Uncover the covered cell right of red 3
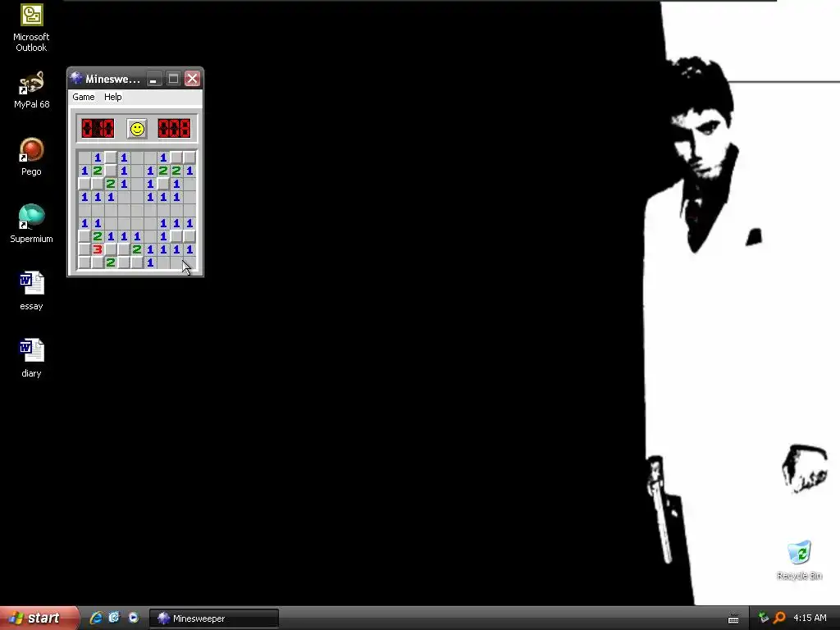Image resolution: width=840 pixels, height=630 pixels. (x=111, y=249)
